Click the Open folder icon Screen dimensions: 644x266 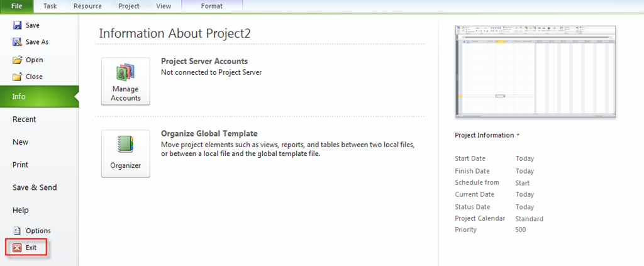point(17,60)
